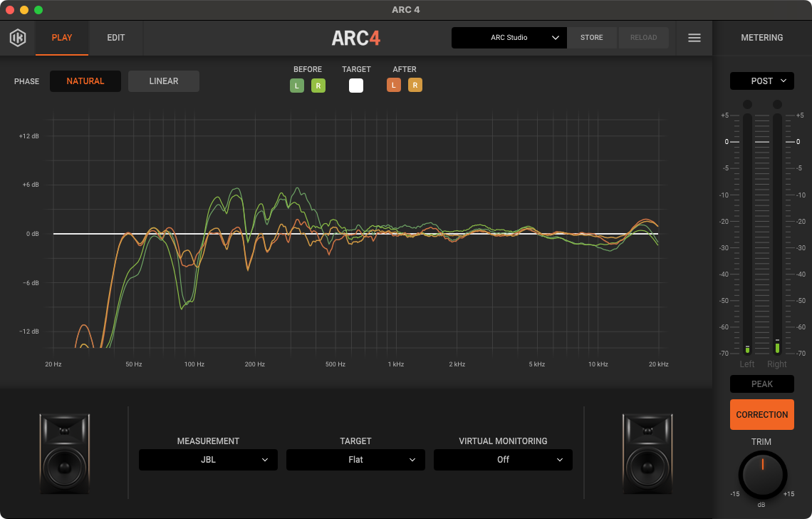
Task: Click the left JBL speaker image
Action: [x=64, y=453]
